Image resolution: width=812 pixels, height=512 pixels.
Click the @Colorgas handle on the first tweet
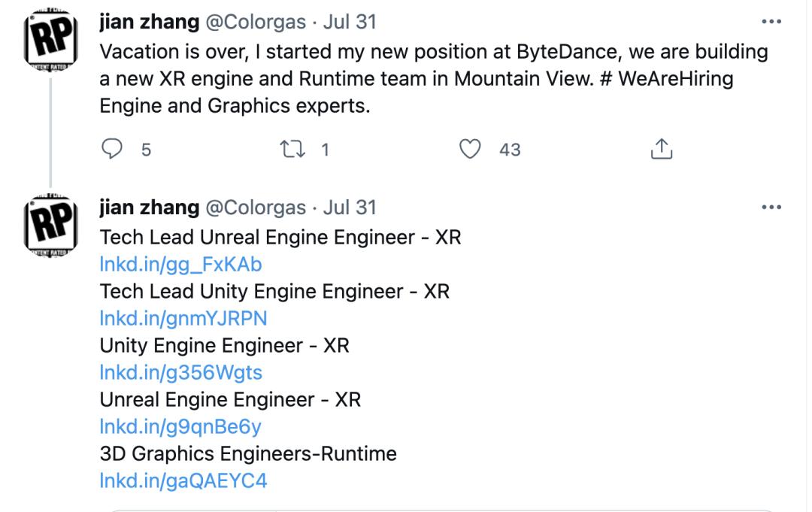(256, 22)
